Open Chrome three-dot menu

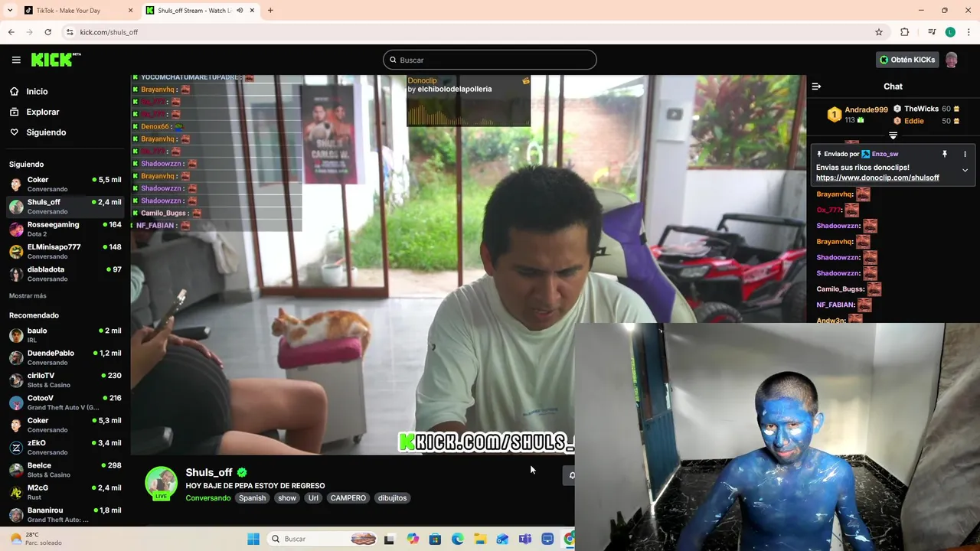[969, 32]
